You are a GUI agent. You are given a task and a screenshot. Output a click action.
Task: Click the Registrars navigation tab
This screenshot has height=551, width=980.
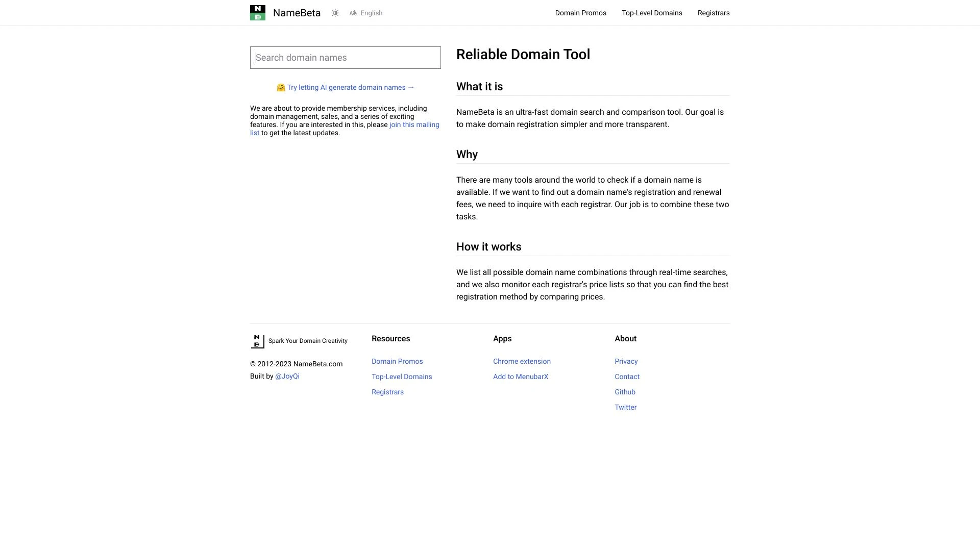point(714,13)
